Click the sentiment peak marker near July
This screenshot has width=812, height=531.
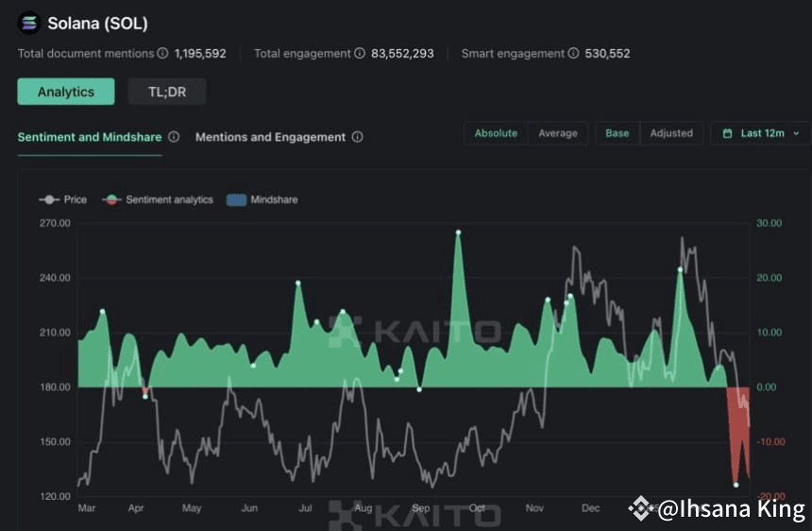[x=298, y=283]
